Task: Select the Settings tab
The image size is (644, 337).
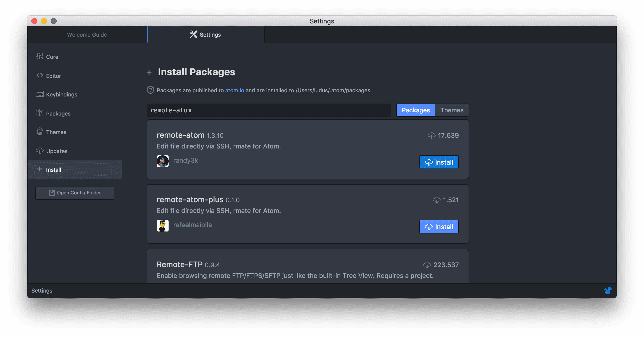Action: point(205,35)
